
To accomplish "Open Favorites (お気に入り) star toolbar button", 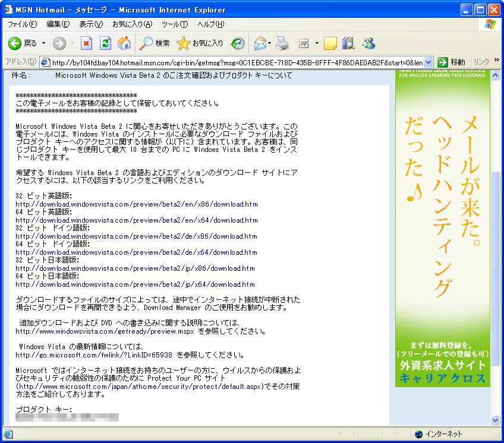I will click(x=200, y=43).
